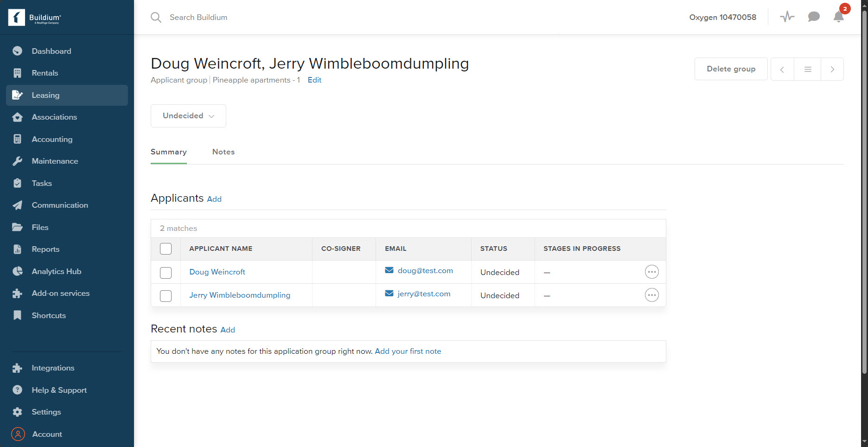Open Settings in sidebar
Image resolution: width=868 pixels, height=447 pixels.
[67, 412]
